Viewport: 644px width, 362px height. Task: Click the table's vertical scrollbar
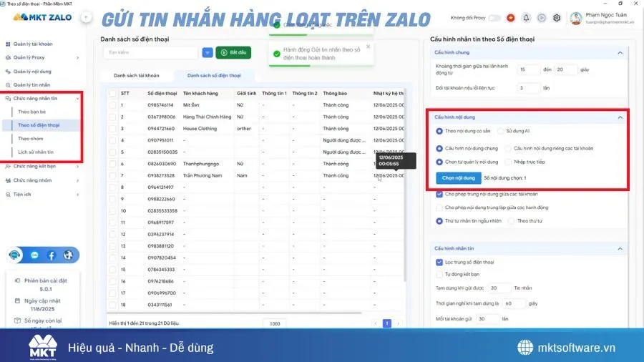coord(405,185)
